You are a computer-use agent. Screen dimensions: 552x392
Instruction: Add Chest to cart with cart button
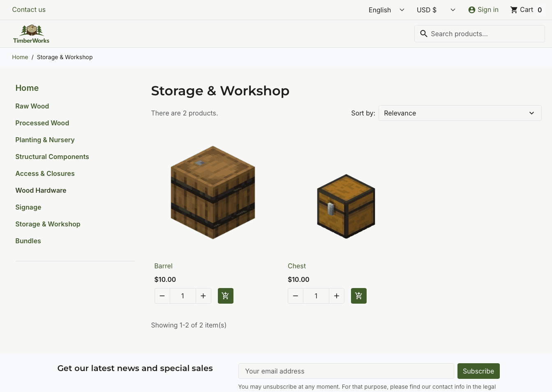[x=359, y=296]
